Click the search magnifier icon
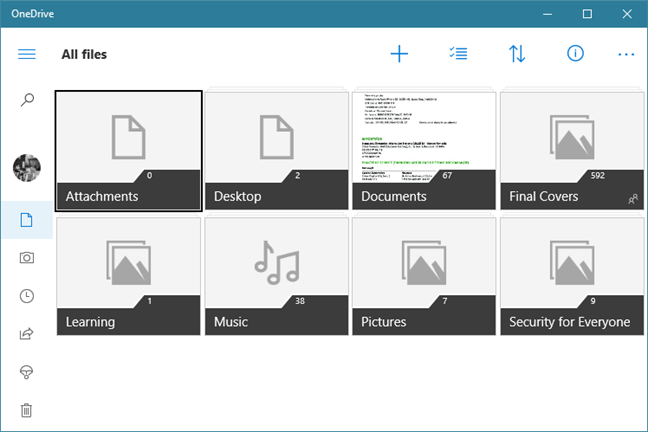Viewport: 648px width, 432px height. tap(27, 100)
